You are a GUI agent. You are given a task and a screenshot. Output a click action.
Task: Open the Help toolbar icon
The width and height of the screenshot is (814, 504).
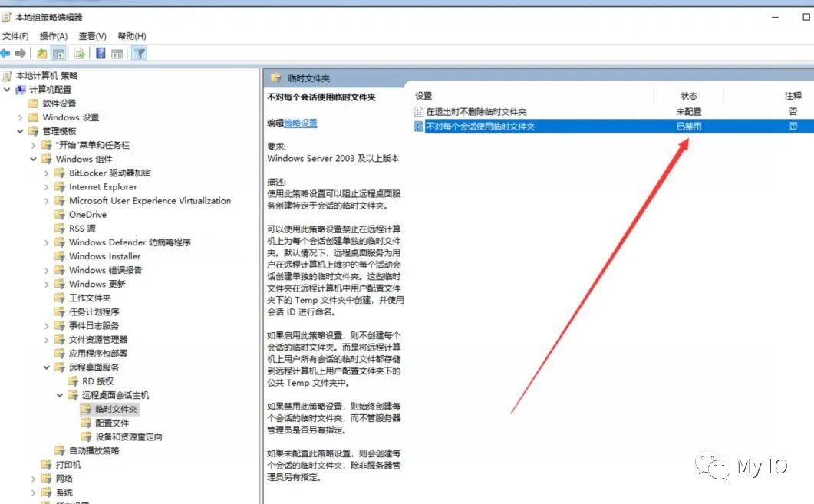(101, 53)
